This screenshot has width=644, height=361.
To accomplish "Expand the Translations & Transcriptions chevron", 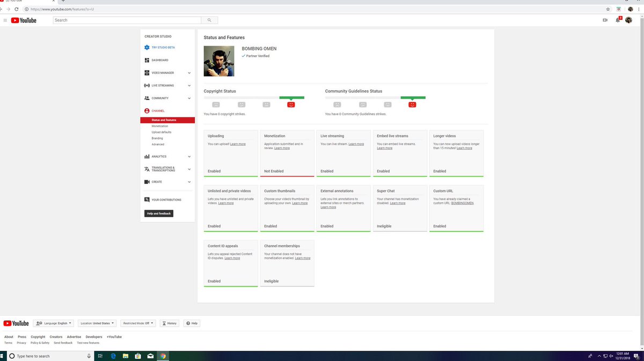I will [189, 169].
